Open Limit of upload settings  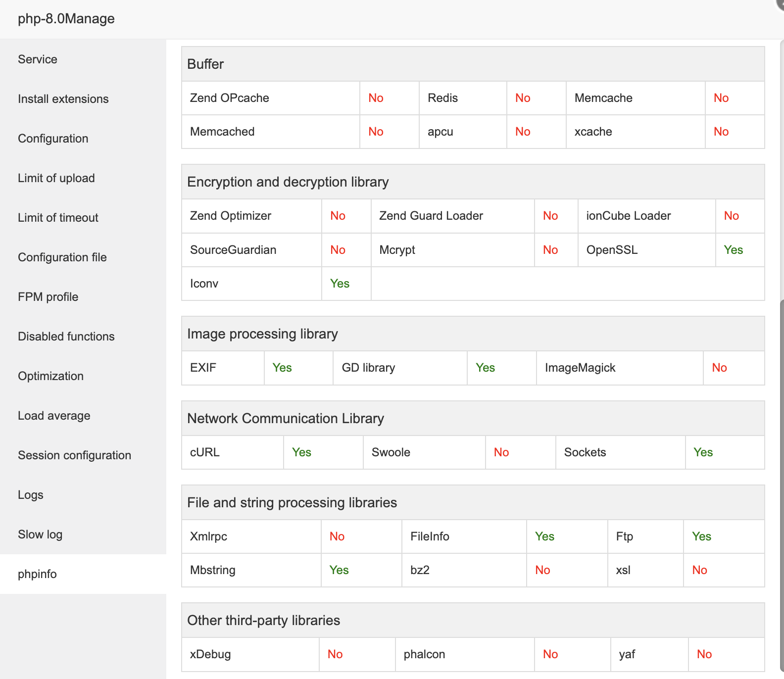click(x=56, y=178)
